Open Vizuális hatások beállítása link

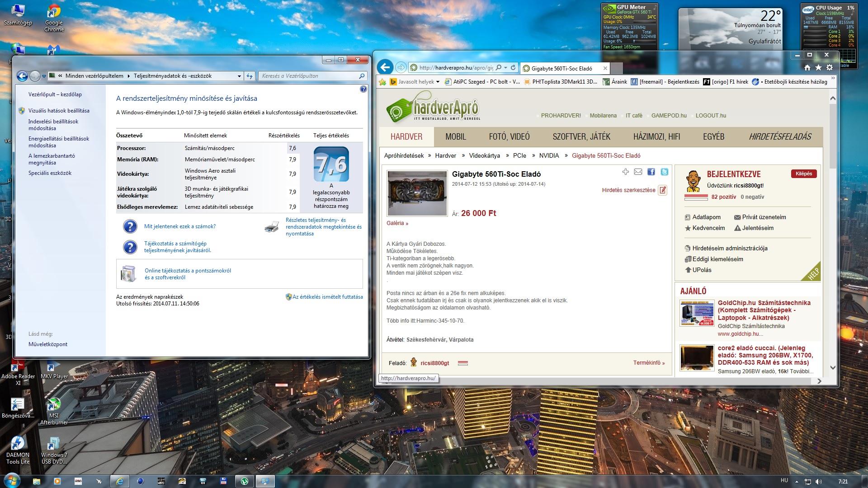click(59, 111)
